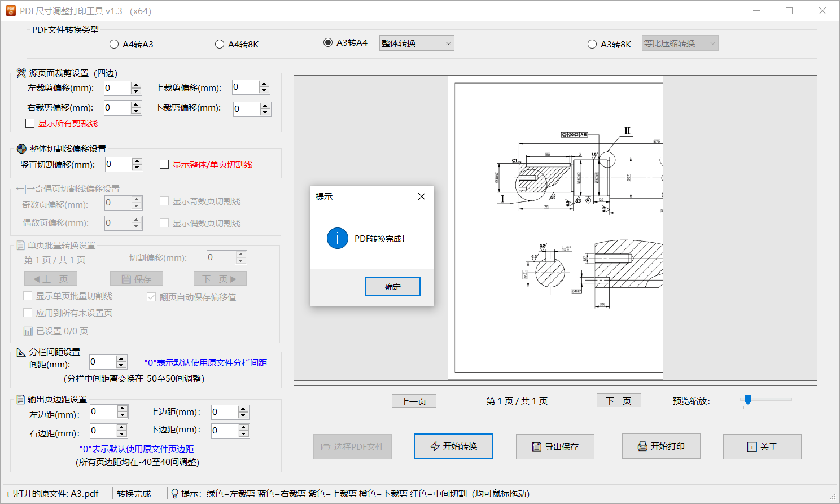Increase 上边距 value with up arrow
The height and width of the screenshot is (504, 840).
coord(243,409)
